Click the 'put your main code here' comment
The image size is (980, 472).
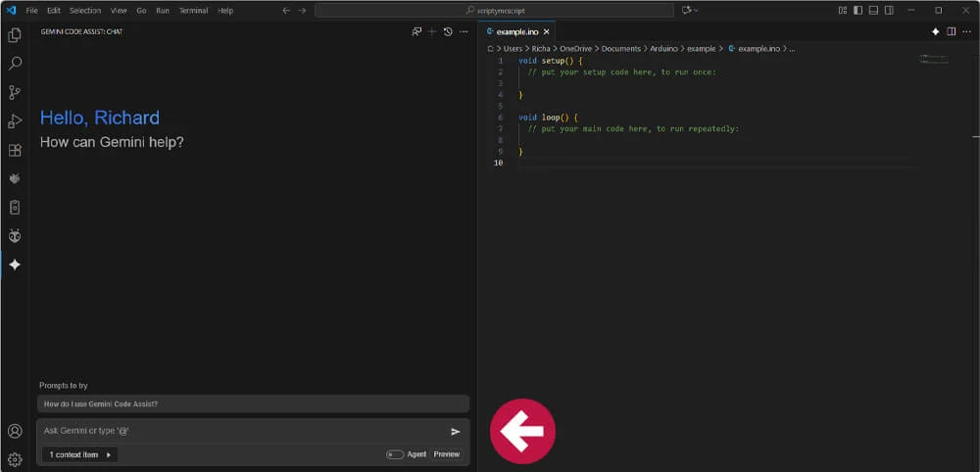pyautogui.click(x=633, y=129)
